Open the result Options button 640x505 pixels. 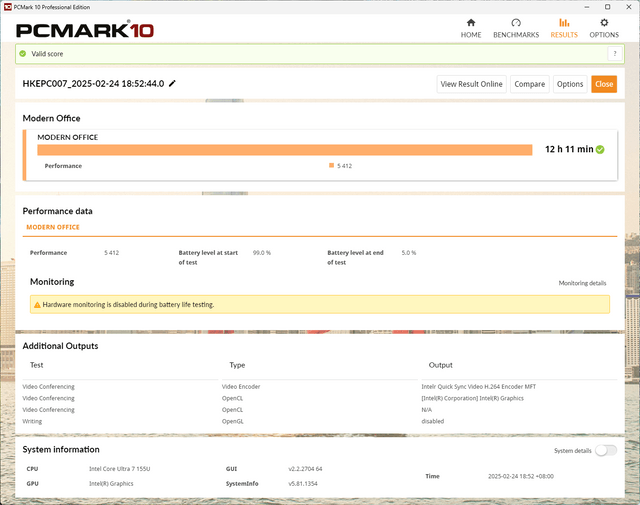pos(570,84)
